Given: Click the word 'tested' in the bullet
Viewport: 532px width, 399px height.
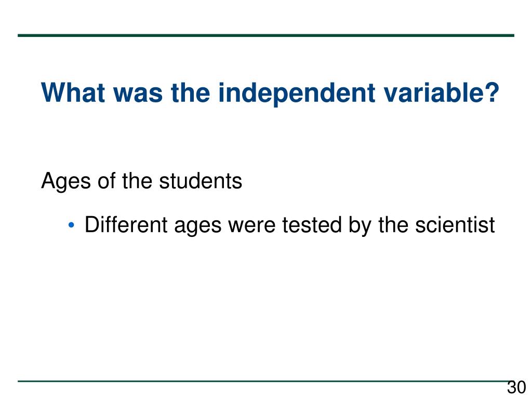Looking at the screenshot, I should tap(312, 225).
